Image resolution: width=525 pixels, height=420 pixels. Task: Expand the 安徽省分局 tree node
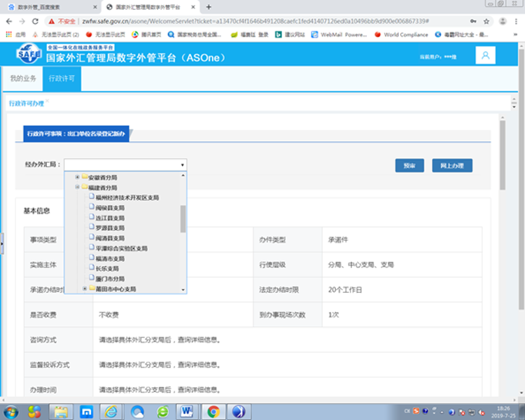77,177
